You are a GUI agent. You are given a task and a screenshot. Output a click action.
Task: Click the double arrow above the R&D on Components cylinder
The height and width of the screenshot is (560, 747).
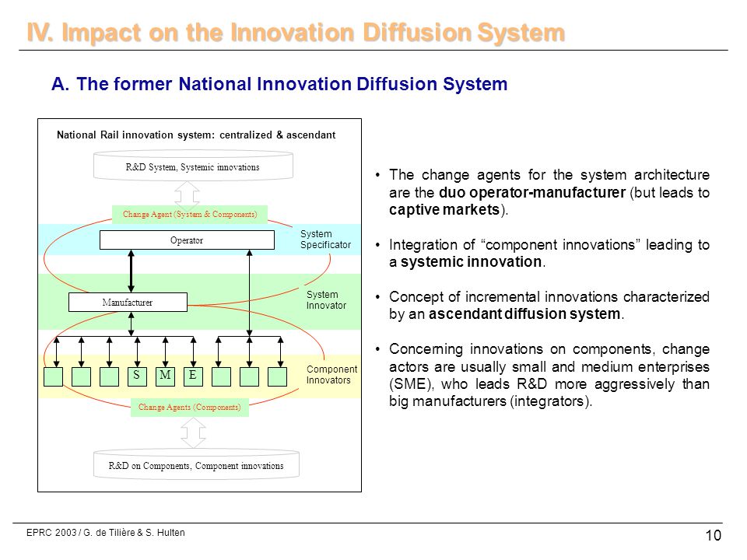coord(193,432)
